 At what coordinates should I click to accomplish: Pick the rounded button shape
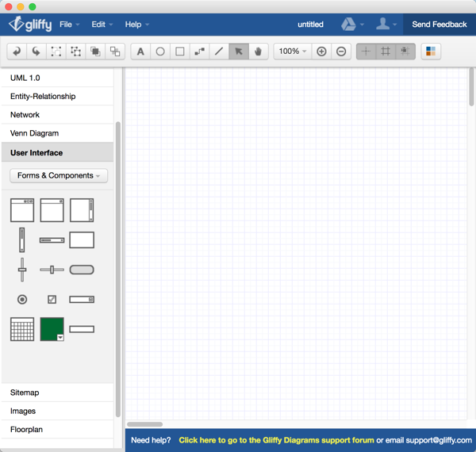(x=82, y=270)
